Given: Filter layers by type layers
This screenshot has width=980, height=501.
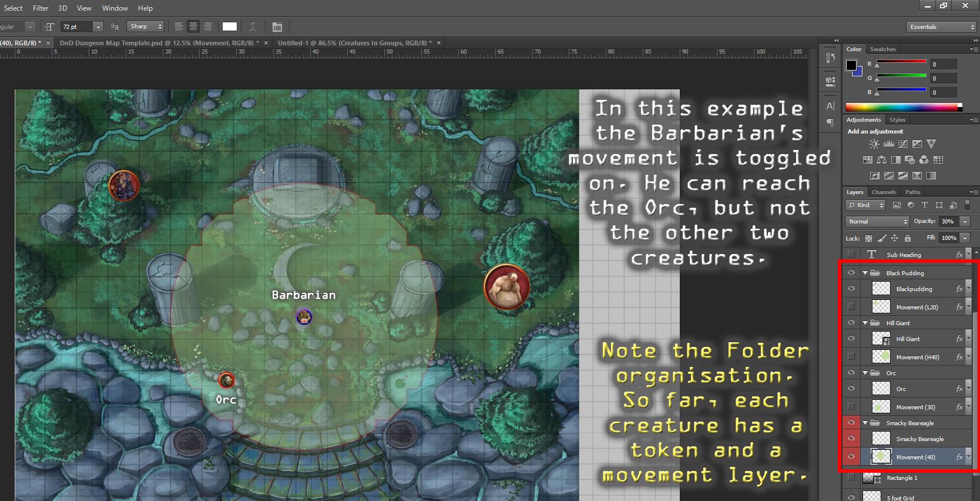Looking at the screenshot, I should pyautogui.click(x=925, y=205).
